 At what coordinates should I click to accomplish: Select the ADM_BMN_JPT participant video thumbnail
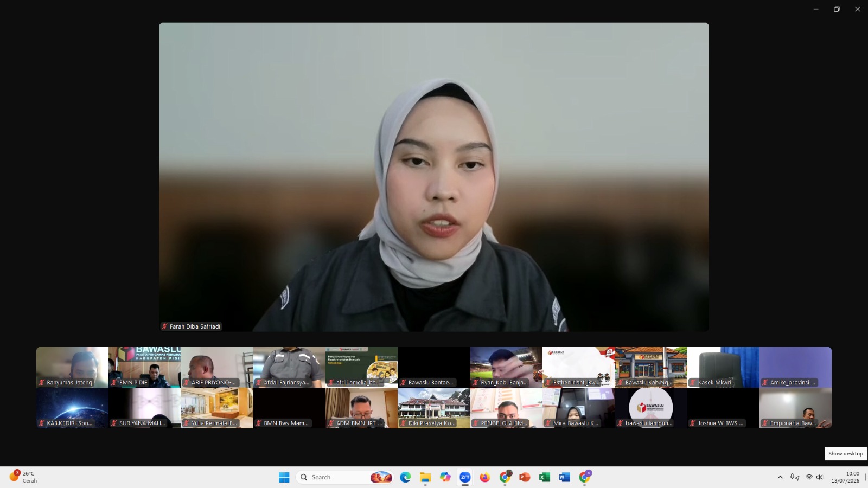tap(362, 408)
